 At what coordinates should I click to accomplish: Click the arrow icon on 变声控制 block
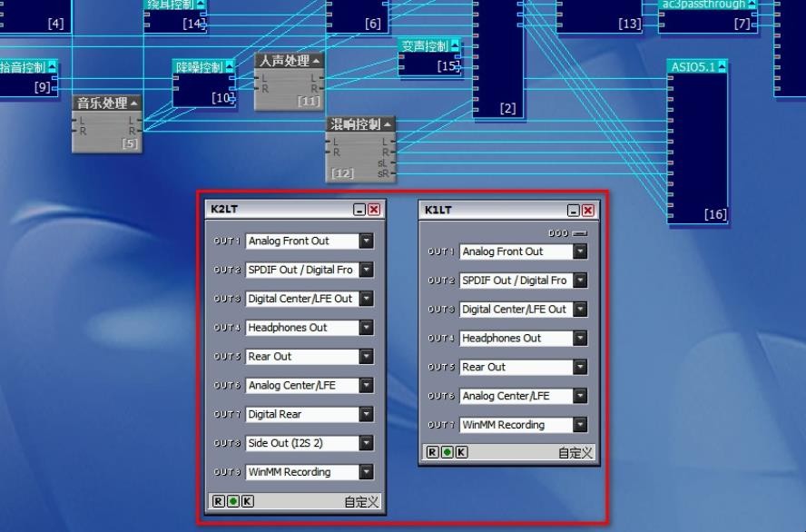pyautogui.click(x=455, y=45)
